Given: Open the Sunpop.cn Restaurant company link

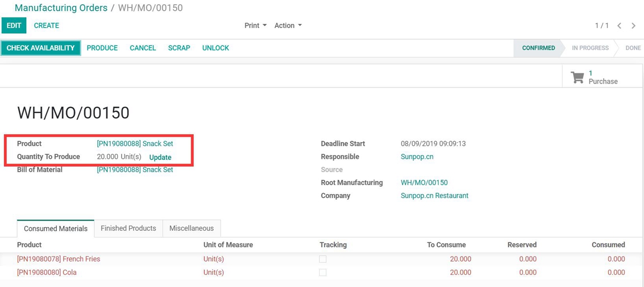Looking at the screenshot, I should pyautogui.click(x=434, y=196).
